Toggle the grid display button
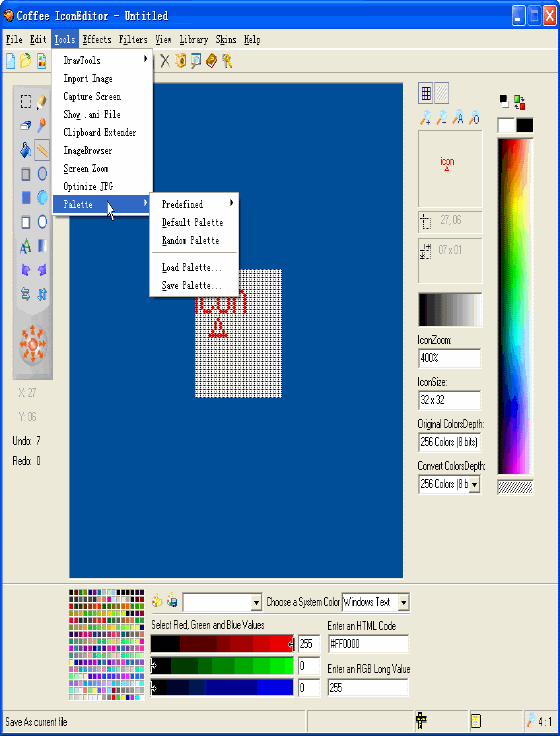The width and height of the screenshot is (560, 736). coord(426,93)
